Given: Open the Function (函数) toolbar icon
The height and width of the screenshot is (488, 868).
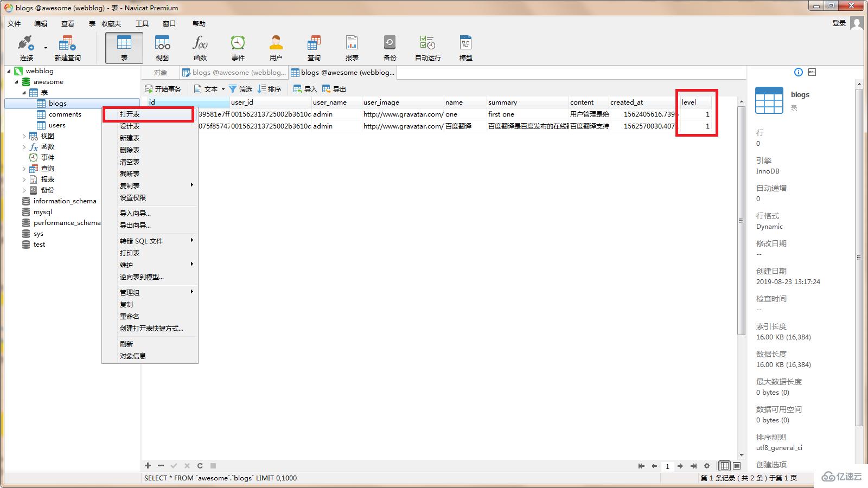Looking at the screenshot, I should coord(200,48).
